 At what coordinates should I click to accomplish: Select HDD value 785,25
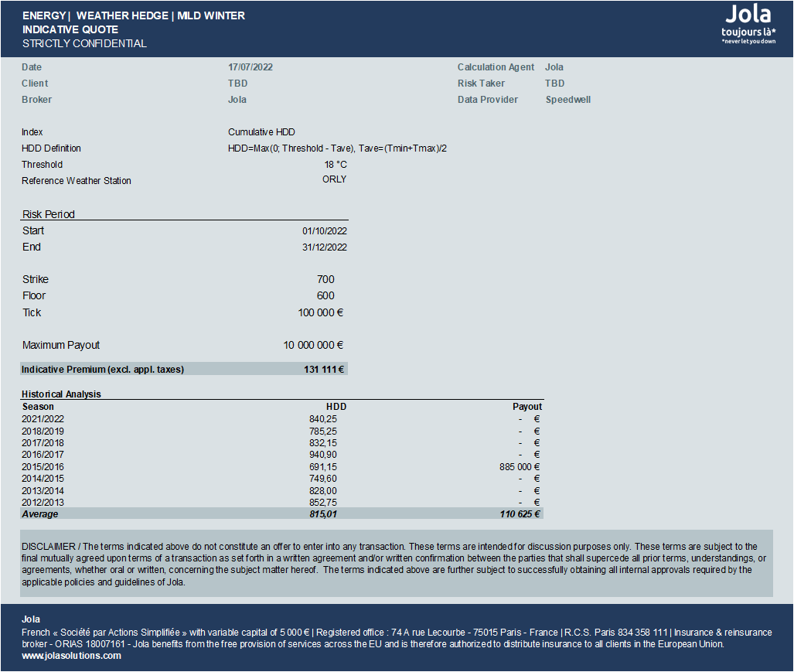coord(323,432)
